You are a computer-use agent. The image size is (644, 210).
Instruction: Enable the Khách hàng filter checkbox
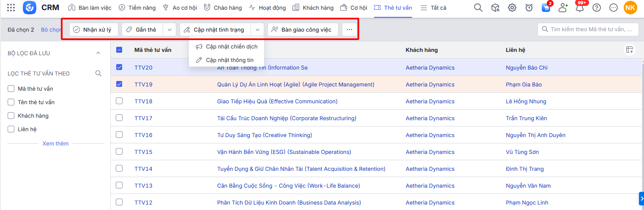pos(11,116)
